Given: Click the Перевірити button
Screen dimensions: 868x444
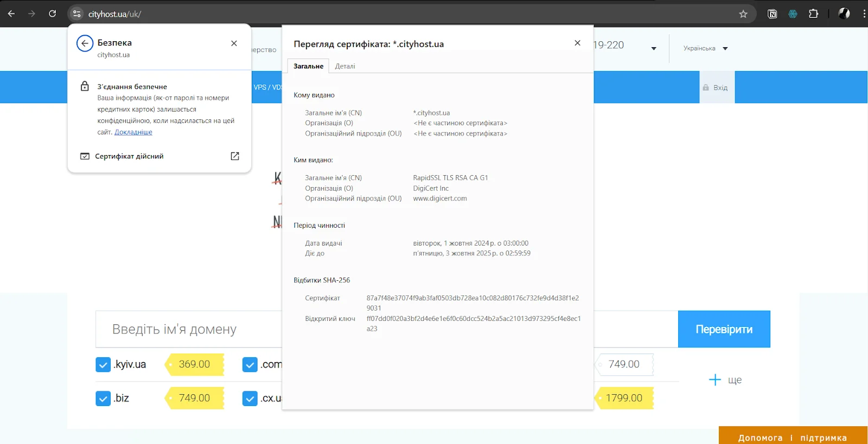Looking at the screenshot, I should [724, 329].
